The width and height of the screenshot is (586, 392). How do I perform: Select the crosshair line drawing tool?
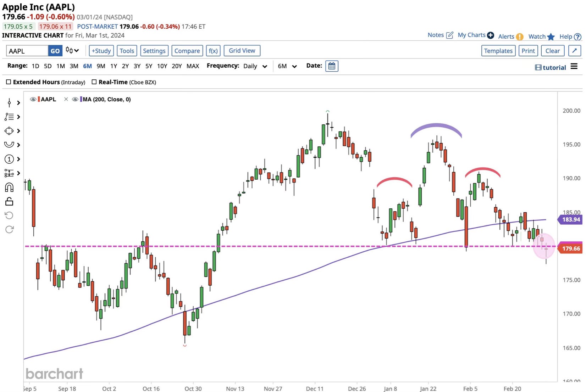click(x=9, y=103)
